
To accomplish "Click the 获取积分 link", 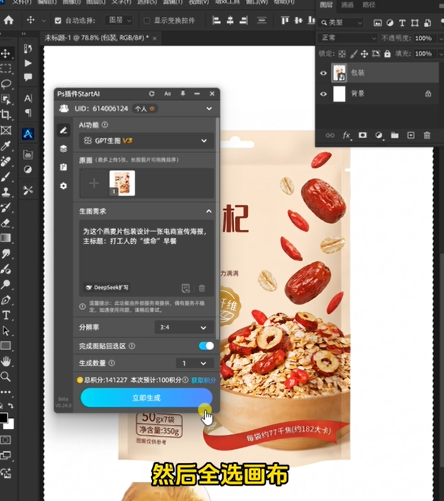I will [203, 380].
